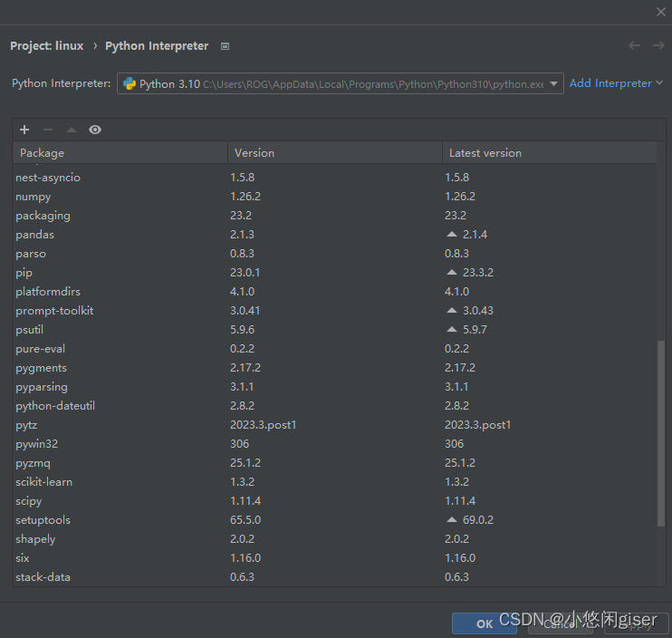Close the settings dialog with the X
The width and height of the screenshot is (672, 638).
[x=661, y=12]
